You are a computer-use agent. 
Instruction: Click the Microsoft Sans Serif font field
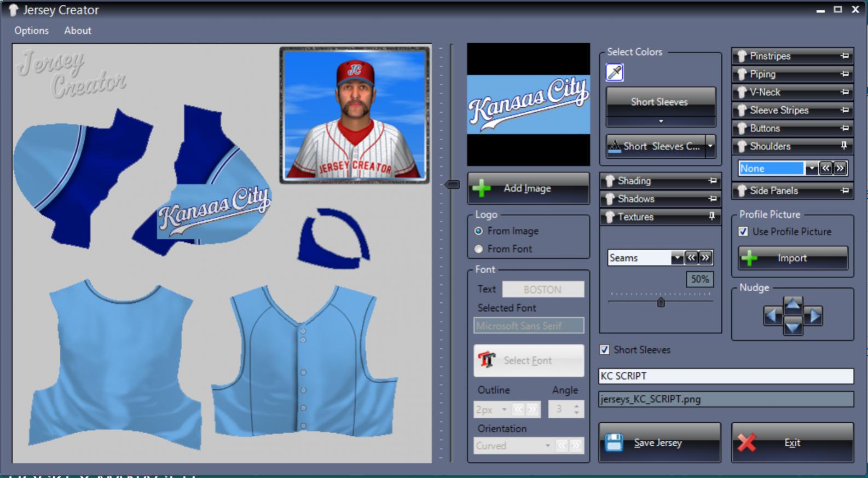[529, 326]
